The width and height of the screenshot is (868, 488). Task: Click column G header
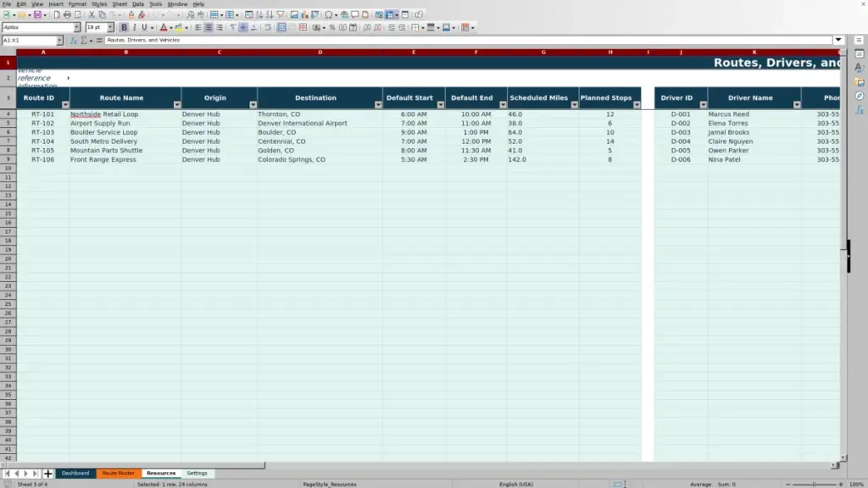543,53
